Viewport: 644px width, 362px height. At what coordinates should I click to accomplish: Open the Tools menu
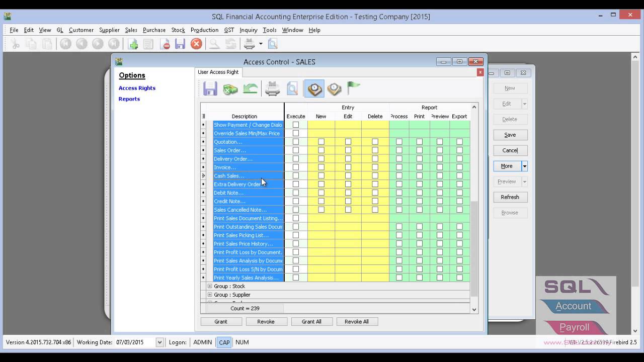coord(270,30)
